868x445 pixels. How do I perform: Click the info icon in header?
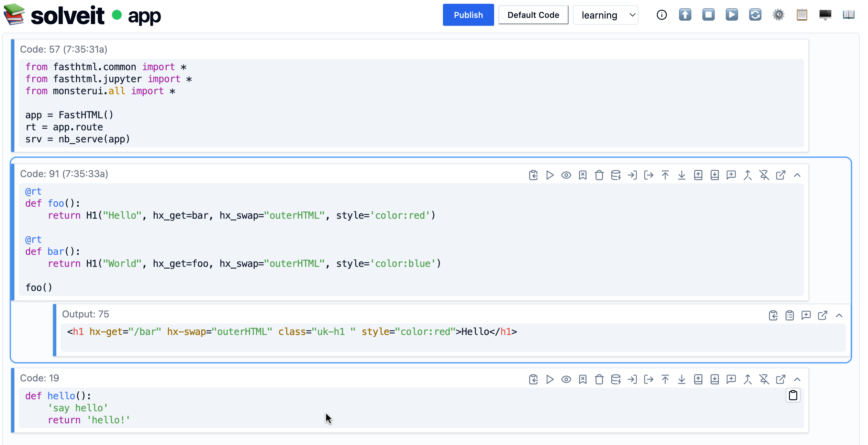point(661,15)
